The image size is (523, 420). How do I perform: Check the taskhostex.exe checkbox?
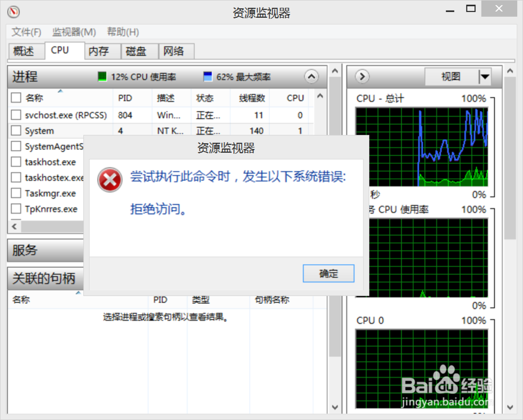tap(16, 177)
